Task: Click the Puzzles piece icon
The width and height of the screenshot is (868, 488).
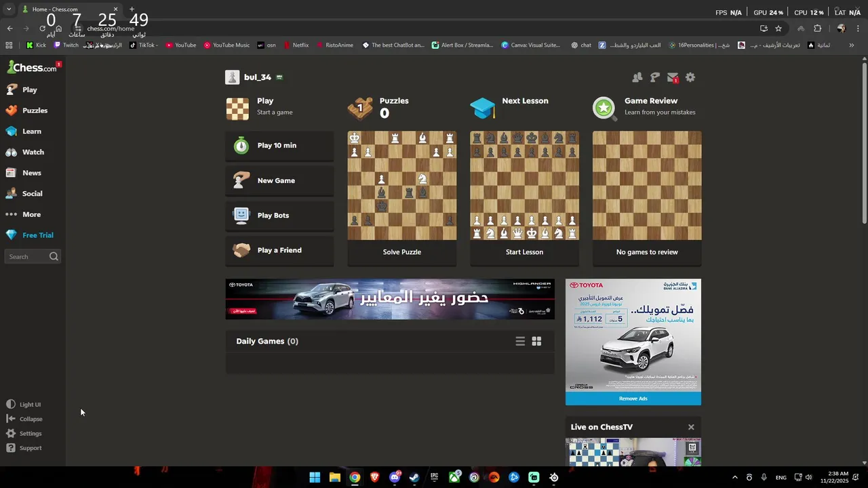Action: tap(359, 108)
